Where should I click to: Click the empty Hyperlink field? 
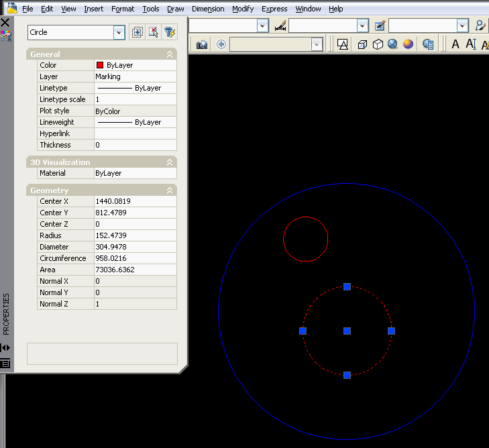point(135,133)
